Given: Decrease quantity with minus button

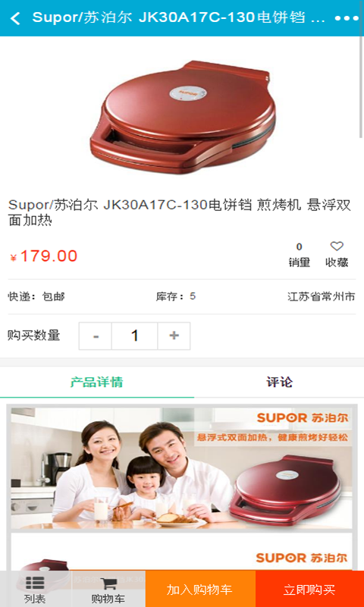Looking at the screenshot, I should [96, 335].
